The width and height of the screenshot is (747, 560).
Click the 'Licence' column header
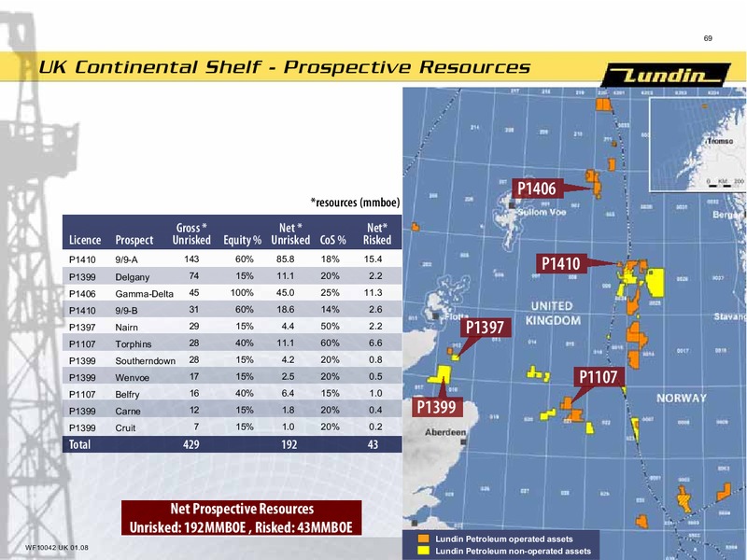[85, 240]
